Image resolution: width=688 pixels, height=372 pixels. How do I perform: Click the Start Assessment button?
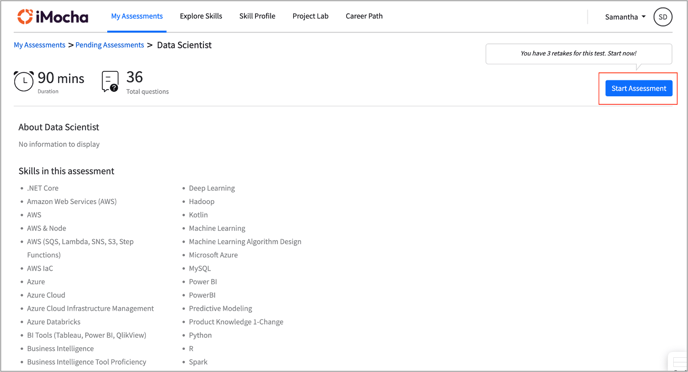point(639,88)
